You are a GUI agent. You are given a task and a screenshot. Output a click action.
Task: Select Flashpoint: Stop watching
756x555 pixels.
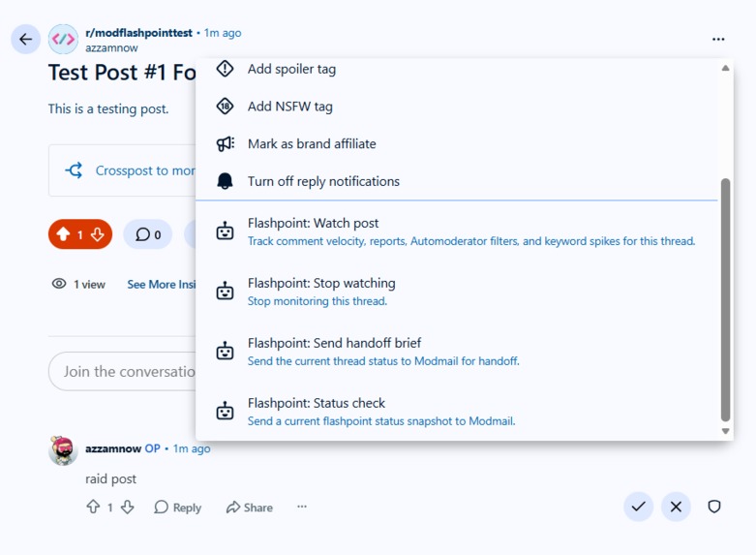(457, 291)
